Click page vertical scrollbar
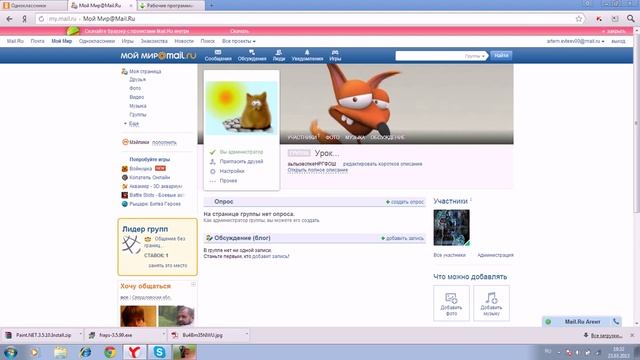Screen dimensions: 640x360 636,122
